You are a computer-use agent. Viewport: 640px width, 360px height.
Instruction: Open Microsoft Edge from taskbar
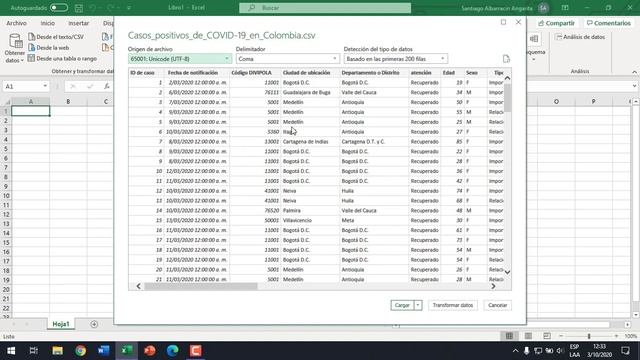point(173,351)
